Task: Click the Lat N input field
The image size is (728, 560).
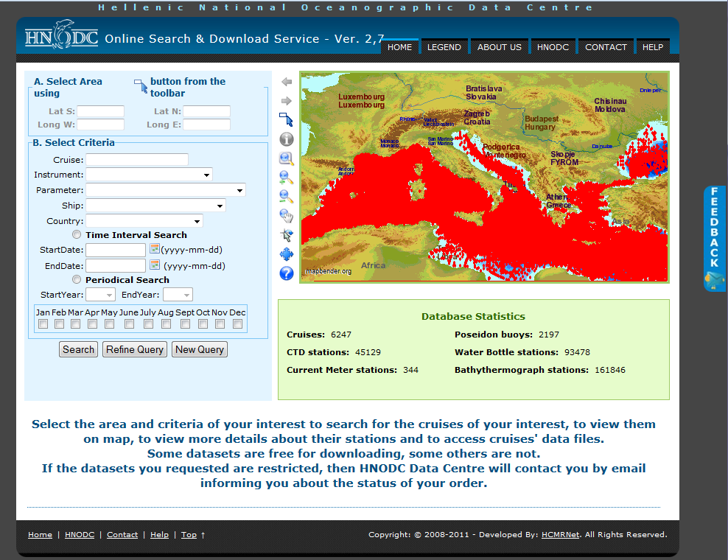Action: coord(206,111)
